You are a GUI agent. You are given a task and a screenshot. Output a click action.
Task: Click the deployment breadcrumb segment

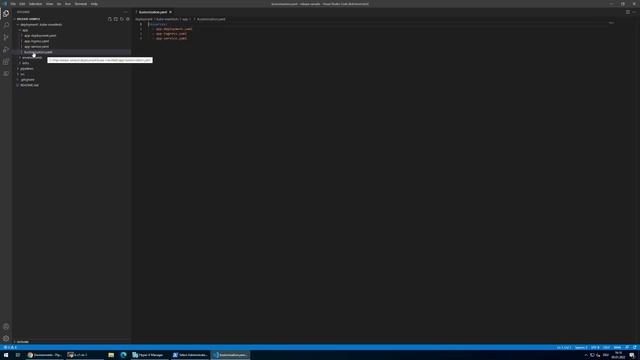pyautogui.click(x=144, y=19)
